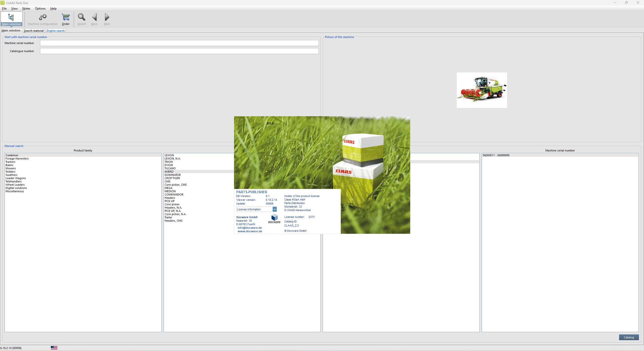Click the Search magnifier icon
This screenshot has height=351, width=644.
(x=81, y=17)
